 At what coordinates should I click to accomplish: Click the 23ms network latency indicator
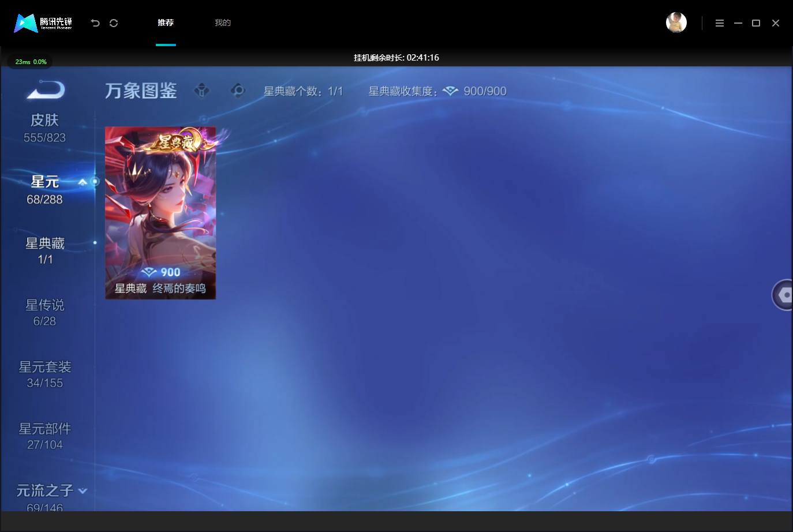31,62
